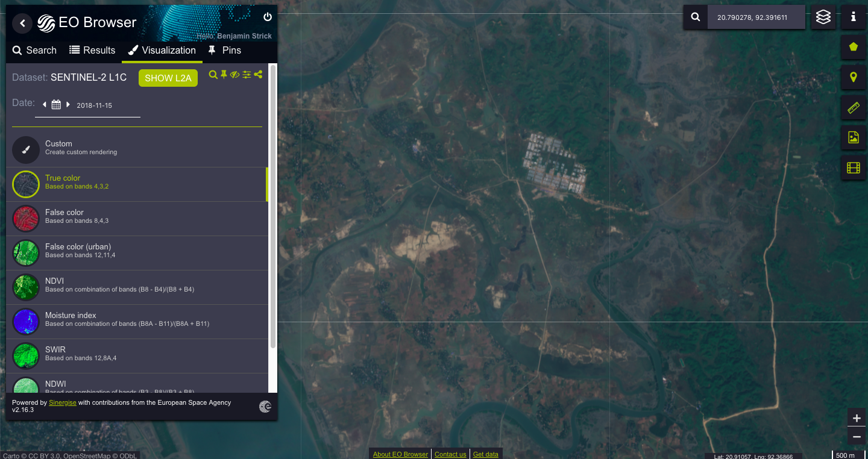Click the EO Browser logo
Image resolution: width=868 pixels, height=459 pixels.
[87, 23]
